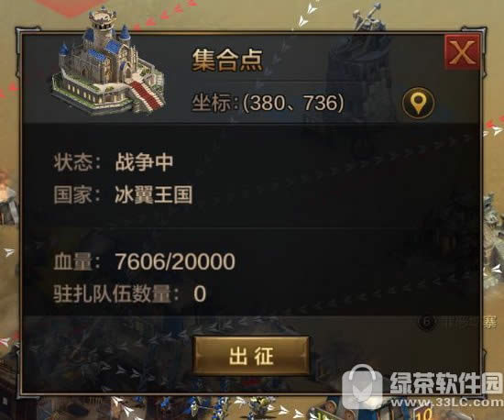The width and height of the screenshot is (504, 420).
Task: Tap the stone statue above the dialog
Action: [x=368, y=17]
